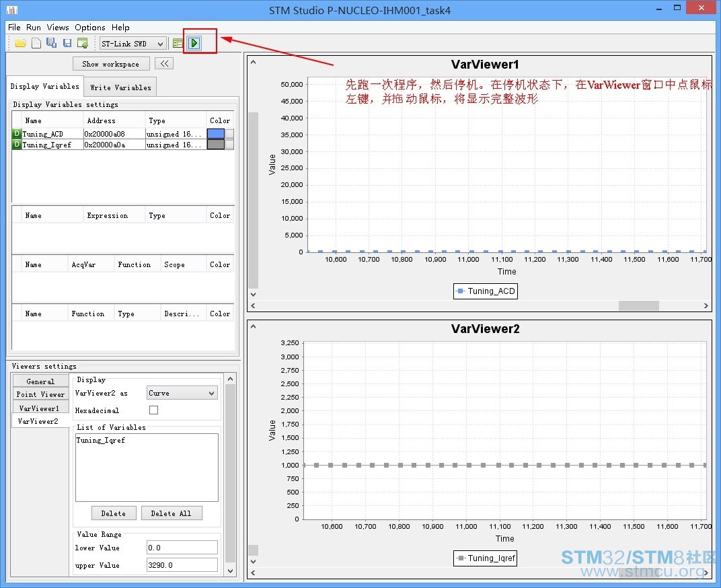The image size is (721, 588).
Task: Create a new file with the blank page icon
Action: point(36,43)
